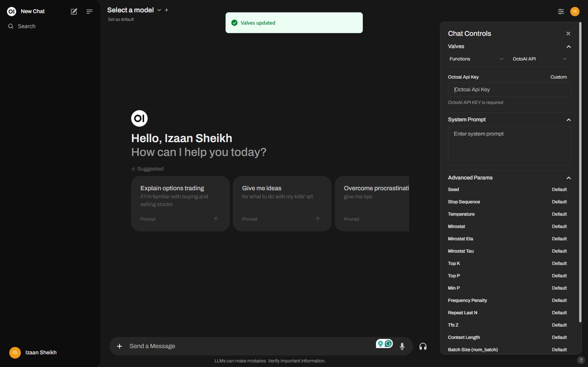This screenshot has width=588, height=367.
Task: Toggle Mirostat Tau Default setting
Action: [559, 251]
